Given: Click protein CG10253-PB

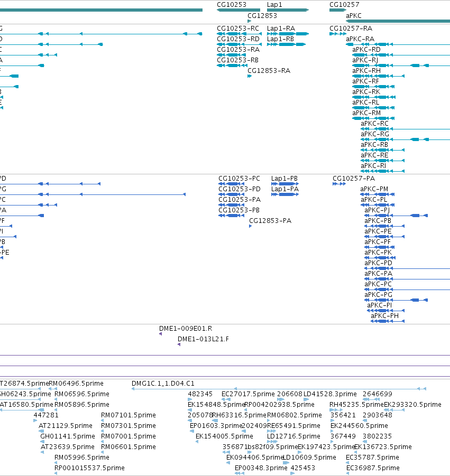Looking at the screenshot, I should [239, 210].
